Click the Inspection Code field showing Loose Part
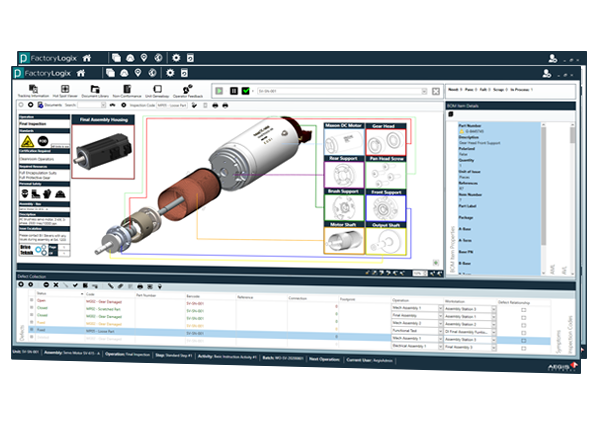601x428 pixels. click(172, 105)
